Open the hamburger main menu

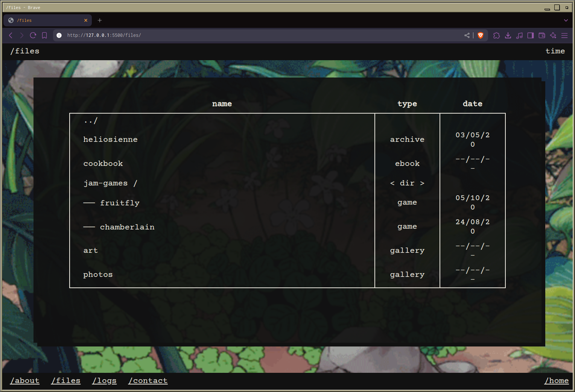pyautogui.click(x=564, y=35)
